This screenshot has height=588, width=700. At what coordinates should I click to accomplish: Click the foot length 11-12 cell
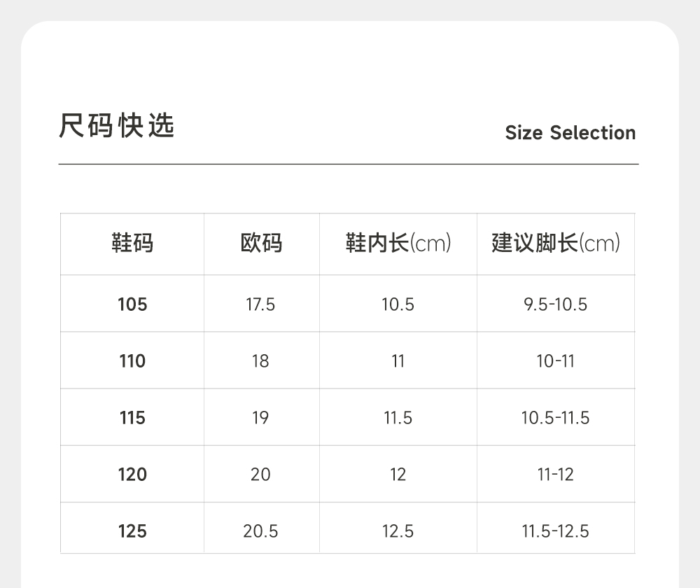click(556, 475)
